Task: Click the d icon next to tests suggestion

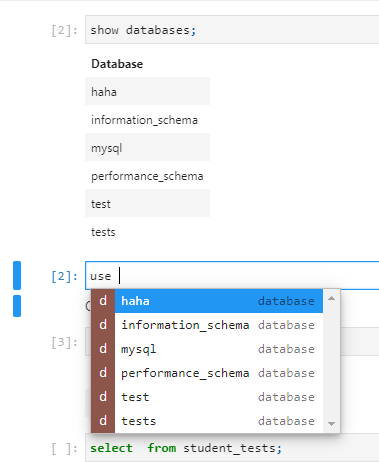Action: [103, 421]
